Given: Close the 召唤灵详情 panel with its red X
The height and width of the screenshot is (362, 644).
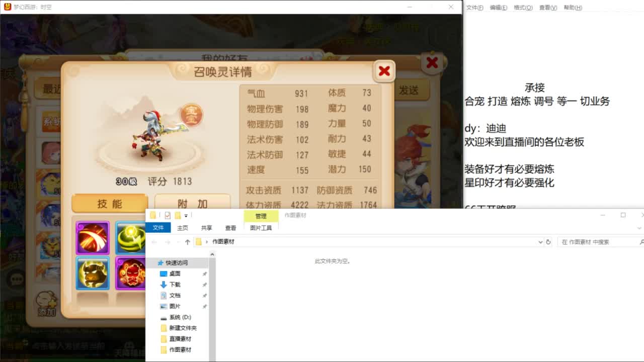Looking at the screenshot, I should (384, 71).
